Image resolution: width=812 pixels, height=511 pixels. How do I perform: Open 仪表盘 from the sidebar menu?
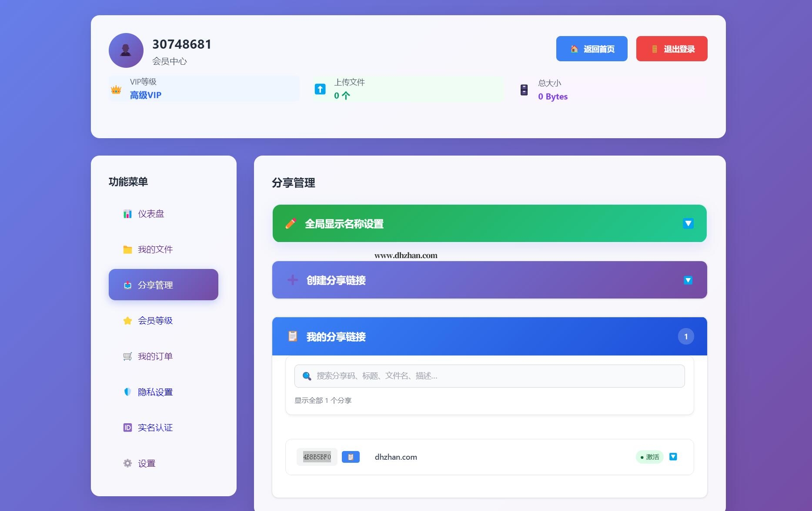150,214
